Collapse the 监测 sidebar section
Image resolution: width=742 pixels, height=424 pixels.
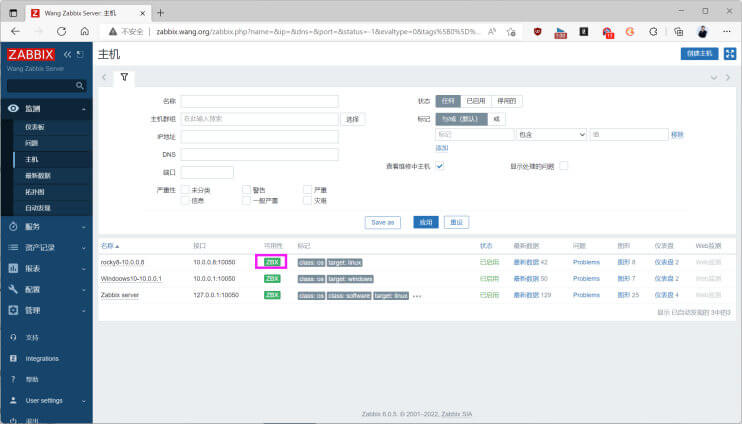[x=47, y=108]
